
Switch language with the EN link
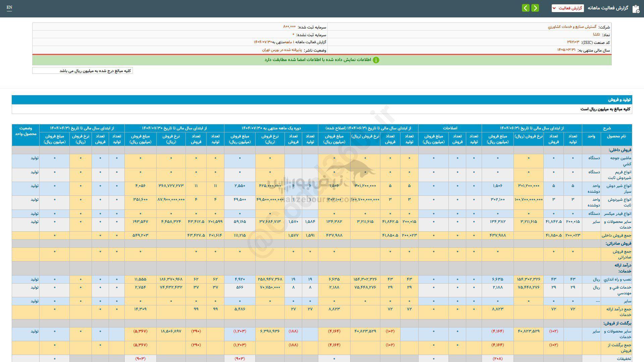tap(9, 7)
